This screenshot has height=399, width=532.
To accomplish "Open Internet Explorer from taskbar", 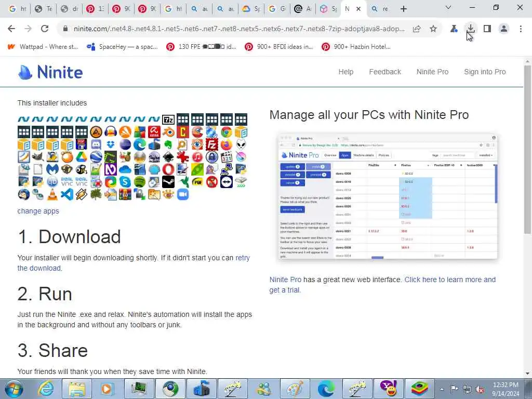I will [46, 389].
